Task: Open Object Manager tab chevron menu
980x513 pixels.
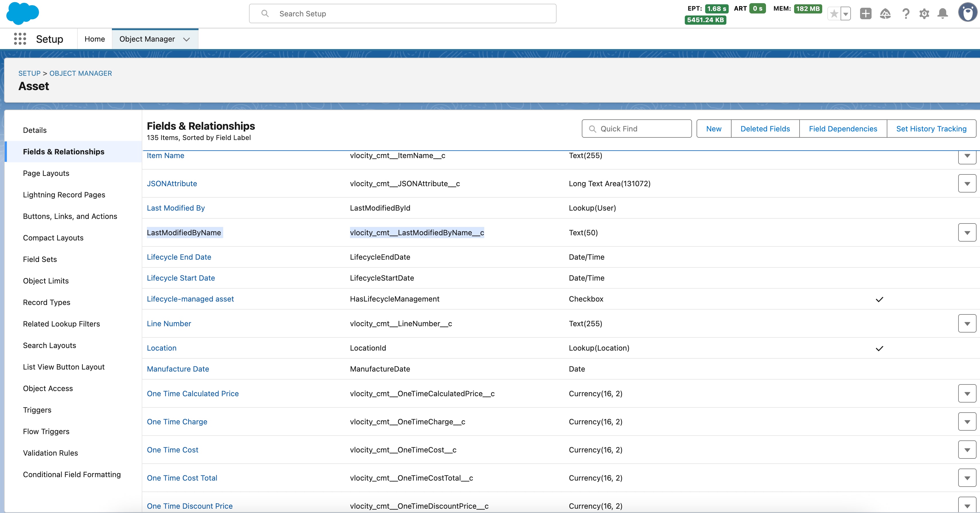Action: point(186,39)
